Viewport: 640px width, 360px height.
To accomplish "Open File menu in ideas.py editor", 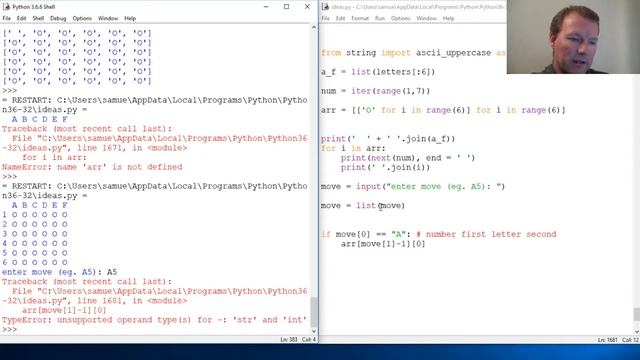I will [325, 18].
